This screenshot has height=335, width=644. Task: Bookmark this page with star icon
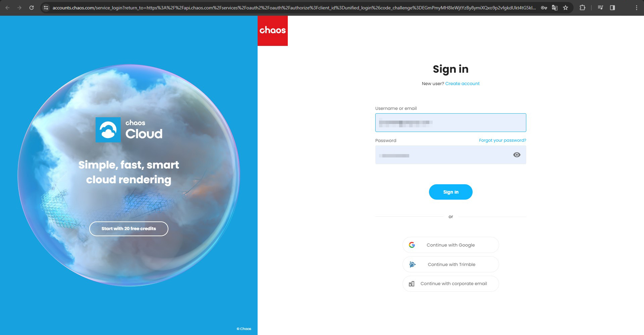566,8
